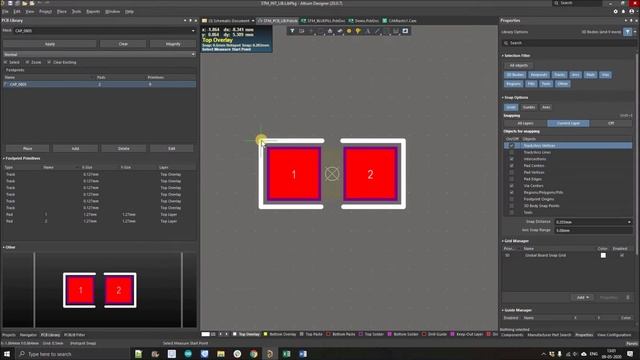Toggle the Clear Existing checkbox
This screenshot has width=640, height=360.
pyautogui.click(x=49, y=62)
